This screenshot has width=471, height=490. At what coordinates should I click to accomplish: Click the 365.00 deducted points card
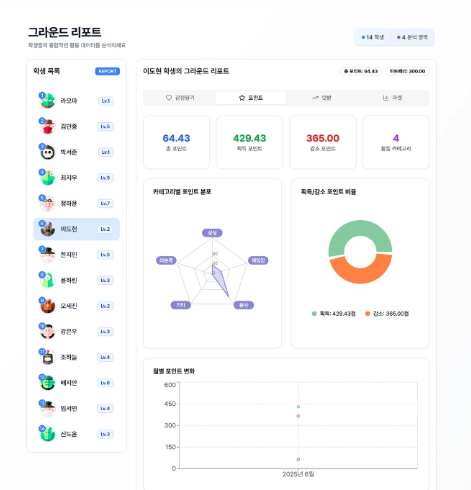tap(323, 142)
